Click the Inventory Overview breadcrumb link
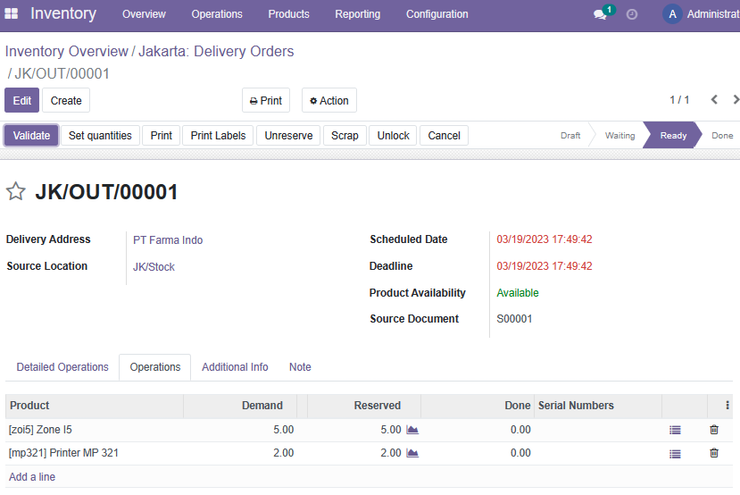740x495 pixels. 67,51
